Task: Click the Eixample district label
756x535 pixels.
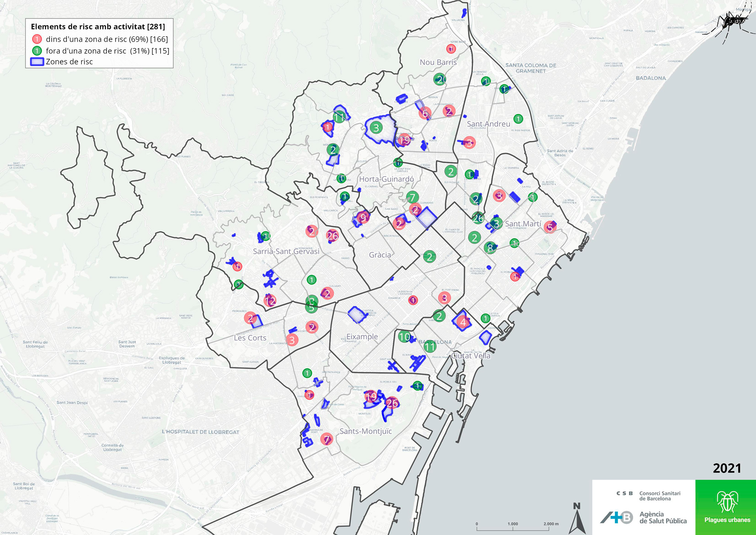Action: [362, 336]
